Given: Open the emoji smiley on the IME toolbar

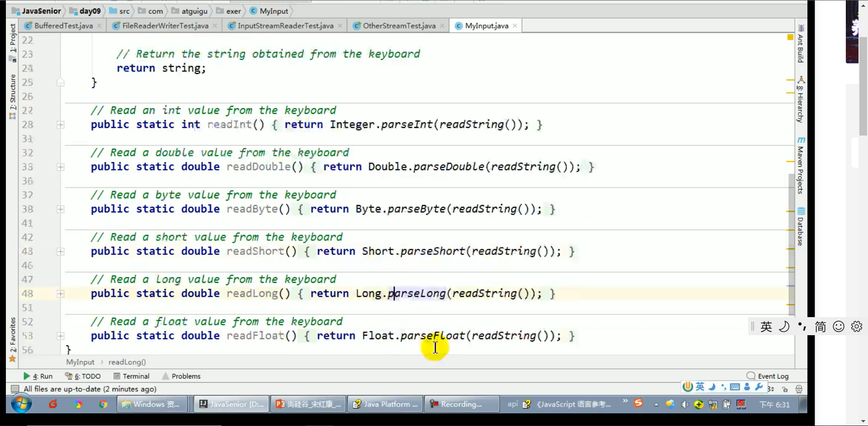Looking at the screenshot, I should coord(839,326).
